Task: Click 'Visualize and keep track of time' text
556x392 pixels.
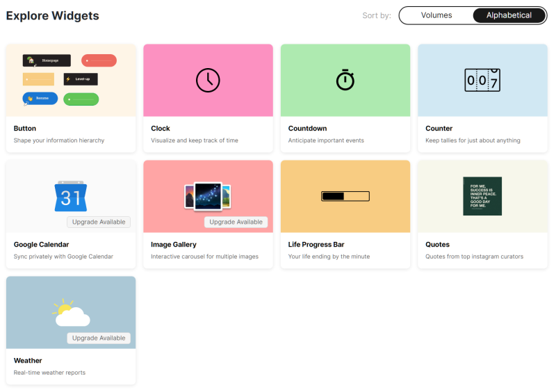Action: tap(195, 140)
